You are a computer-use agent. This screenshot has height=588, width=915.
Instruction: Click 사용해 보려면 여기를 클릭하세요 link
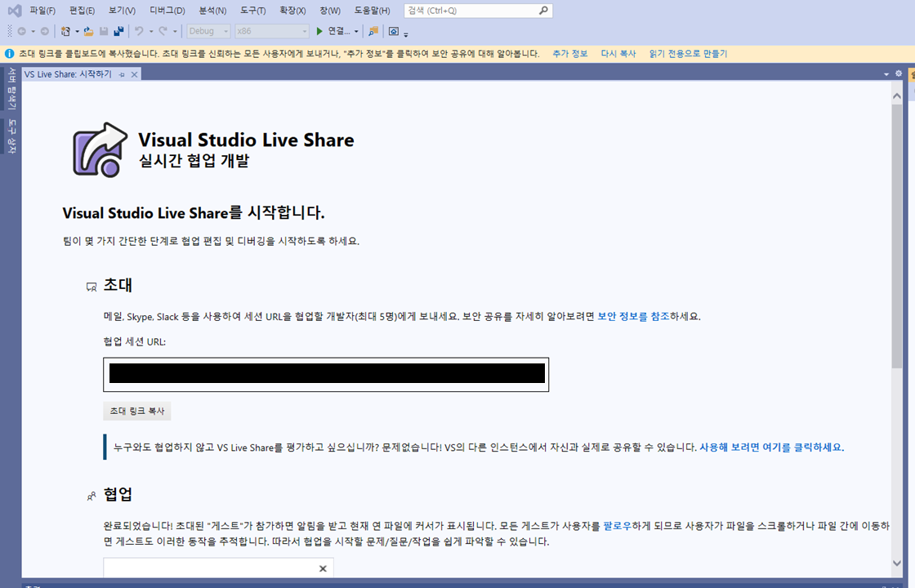771,448
